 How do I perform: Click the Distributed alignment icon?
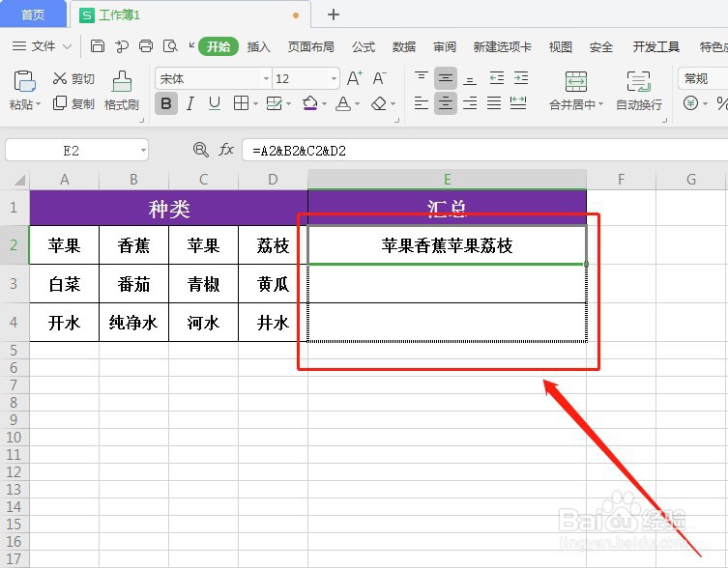pos(518,103)
